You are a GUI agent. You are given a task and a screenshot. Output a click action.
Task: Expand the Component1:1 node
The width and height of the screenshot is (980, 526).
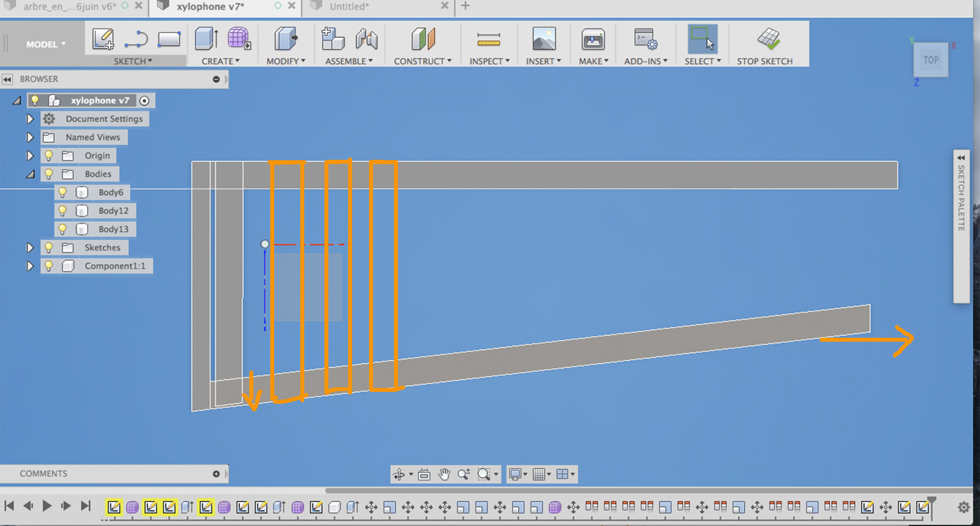(x=30, y=266)
